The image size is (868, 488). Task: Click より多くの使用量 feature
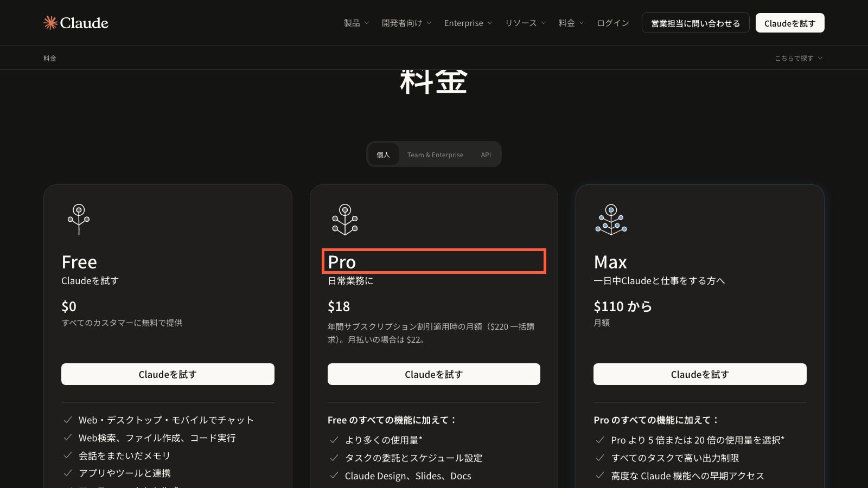coord(384,440)
